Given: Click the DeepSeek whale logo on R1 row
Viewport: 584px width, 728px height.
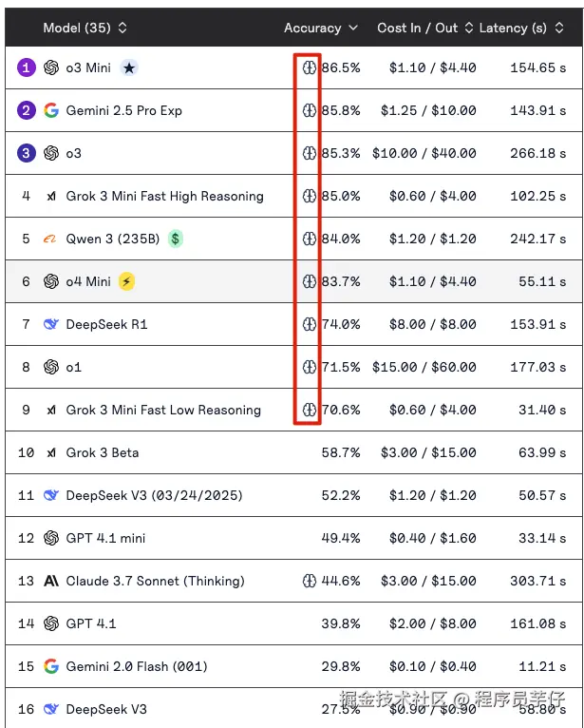Looking at the screenshot, I should 51,324.
